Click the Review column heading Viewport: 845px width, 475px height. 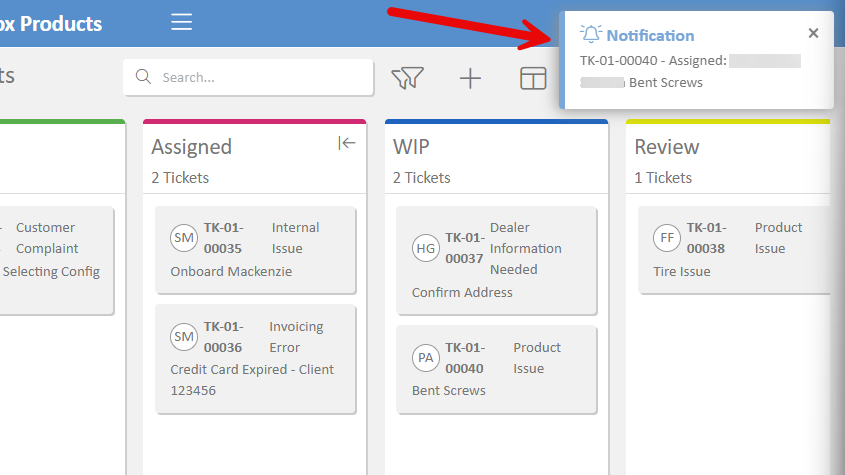tap(667, 147)
